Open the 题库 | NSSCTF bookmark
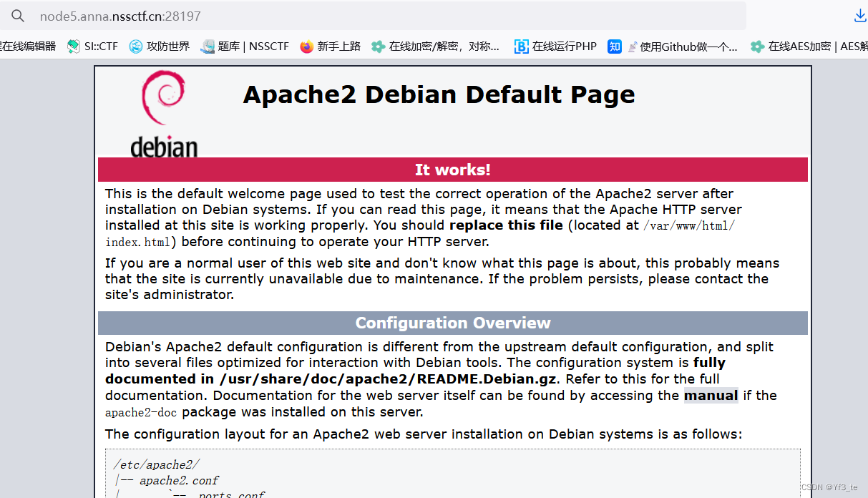Image resolution: width=868 pixels, height=498 pixels. 245,47
